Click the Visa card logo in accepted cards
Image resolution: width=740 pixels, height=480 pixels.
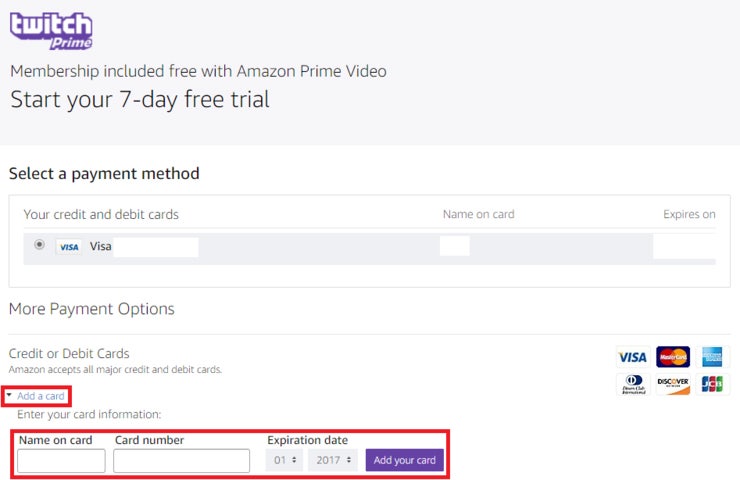click(x=633, y=357)
